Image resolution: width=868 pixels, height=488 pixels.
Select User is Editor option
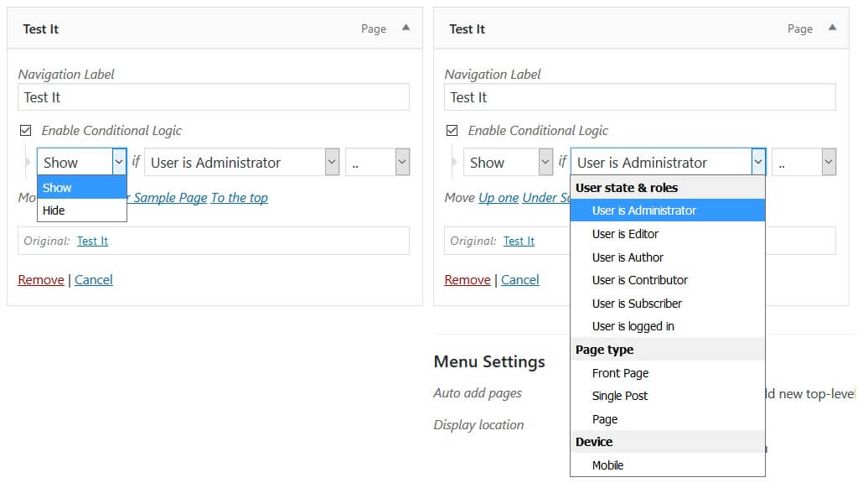(x=625, y=234)
